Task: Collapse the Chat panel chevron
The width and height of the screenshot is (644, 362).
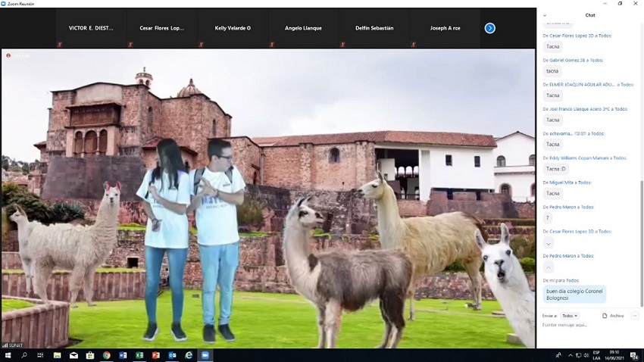Action: 544,15
